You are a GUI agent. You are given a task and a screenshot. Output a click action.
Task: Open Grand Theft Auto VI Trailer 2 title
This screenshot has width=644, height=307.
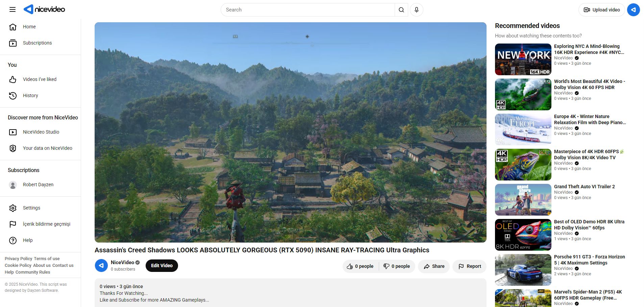585,187
